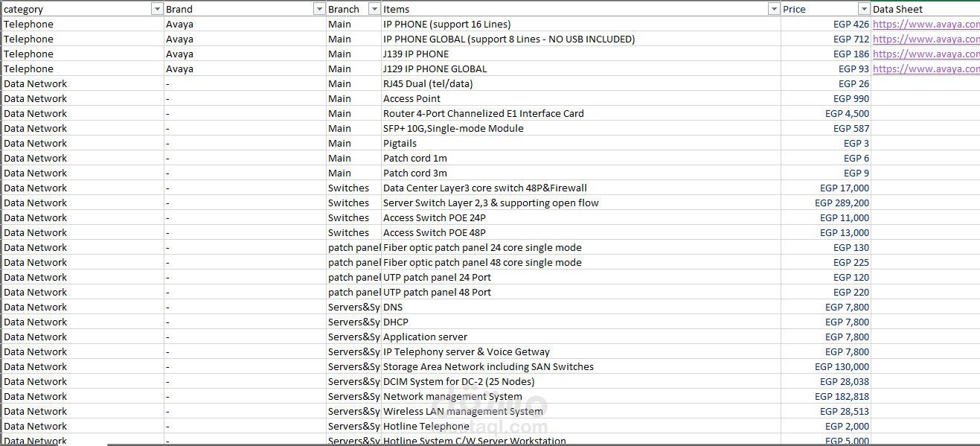Select price cell 'EGP 990'

[826, 98]
